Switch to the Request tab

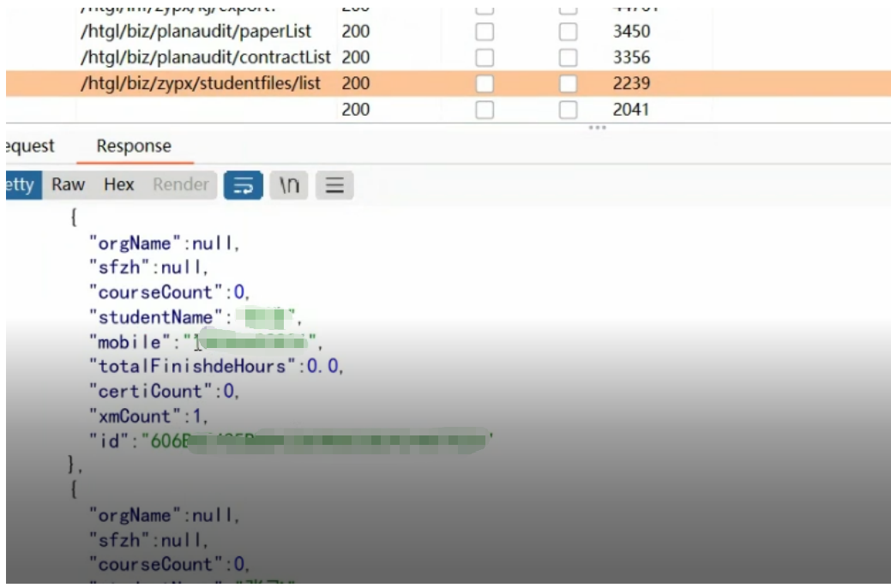point(30,147)
